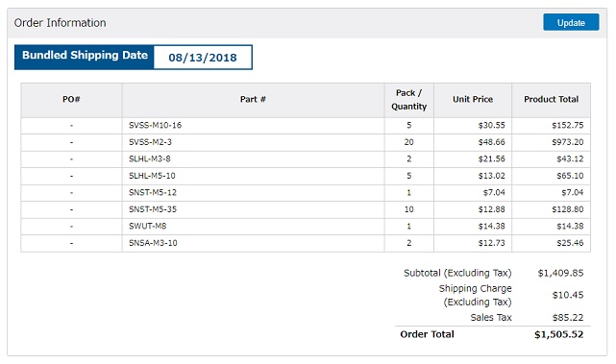
Task: Click part SLHL-M3-8 in the table
Action: 150,159
